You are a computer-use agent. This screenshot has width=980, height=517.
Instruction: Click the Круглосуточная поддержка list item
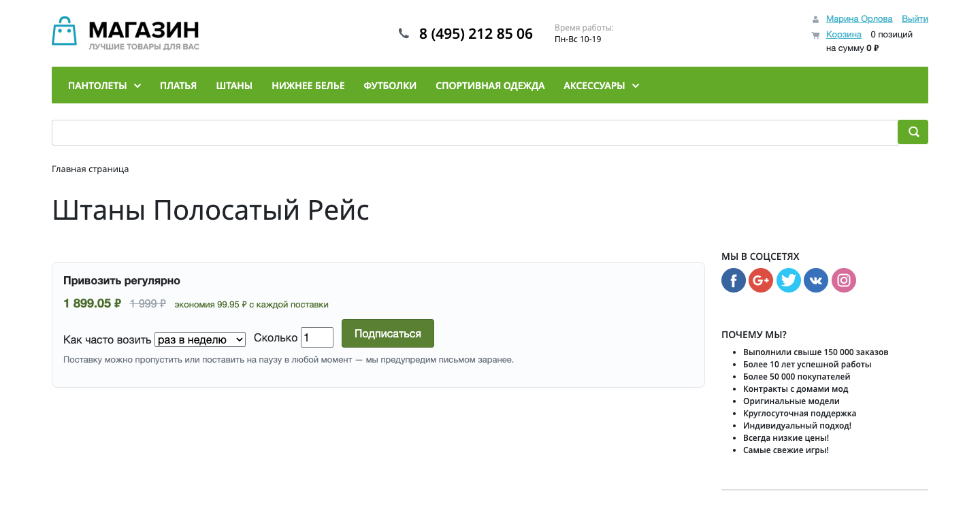click(x=800, y=414)
